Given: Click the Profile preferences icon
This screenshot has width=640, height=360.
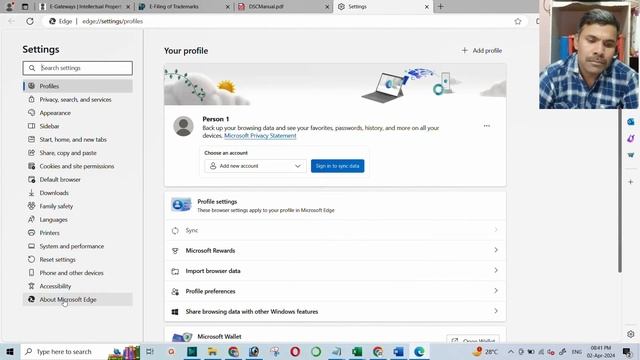Looking at the screenshot, I should click(175, 291).
